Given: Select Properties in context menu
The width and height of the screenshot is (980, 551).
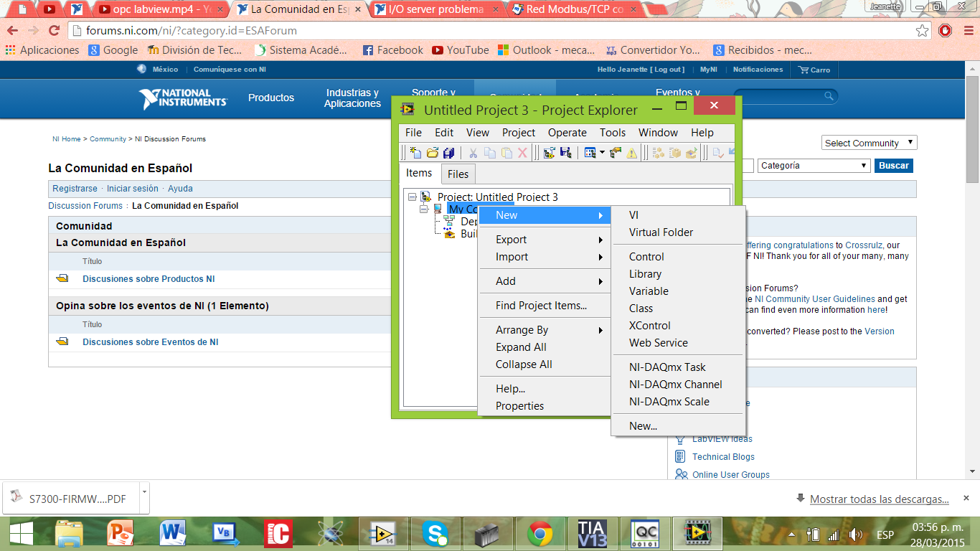Looking at the screenshot, I should (x=545, y=406).
